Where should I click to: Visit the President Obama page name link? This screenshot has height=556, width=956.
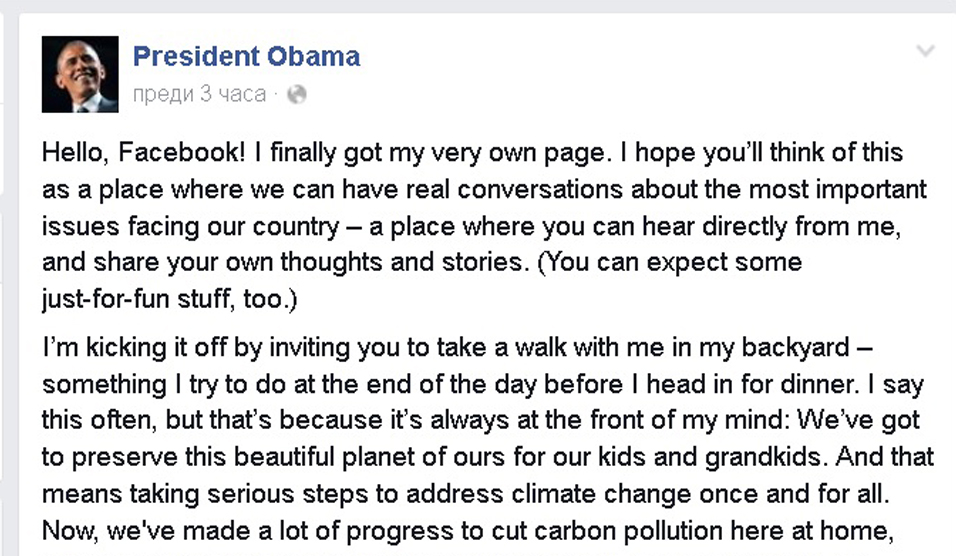point(246,56)
